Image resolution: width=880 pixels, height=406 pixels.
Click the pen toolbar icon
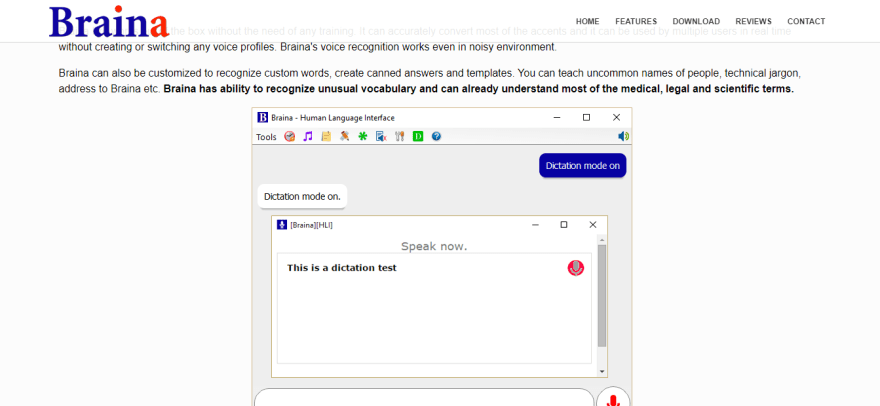345,136
